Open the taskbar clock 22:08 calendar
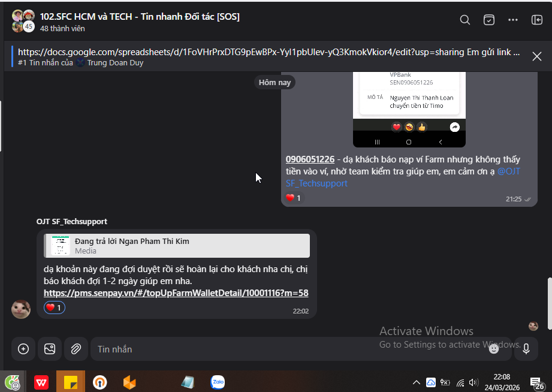 (502, 382)
